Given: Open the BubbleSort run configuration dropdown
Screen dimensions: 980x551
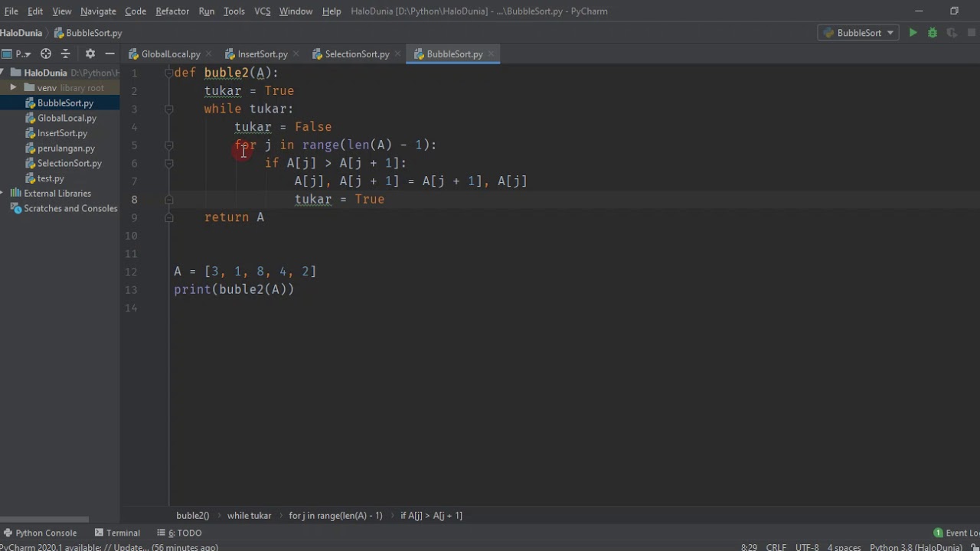Looking at the screenshot, I should [x=857, y=33].
